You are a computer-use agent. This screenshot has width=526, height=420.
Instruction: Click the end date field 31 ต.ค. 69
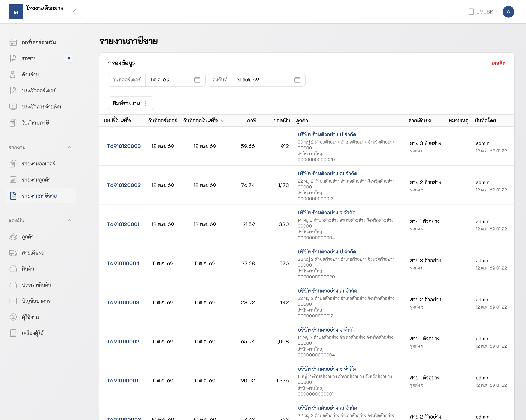[x=260, y=80]
